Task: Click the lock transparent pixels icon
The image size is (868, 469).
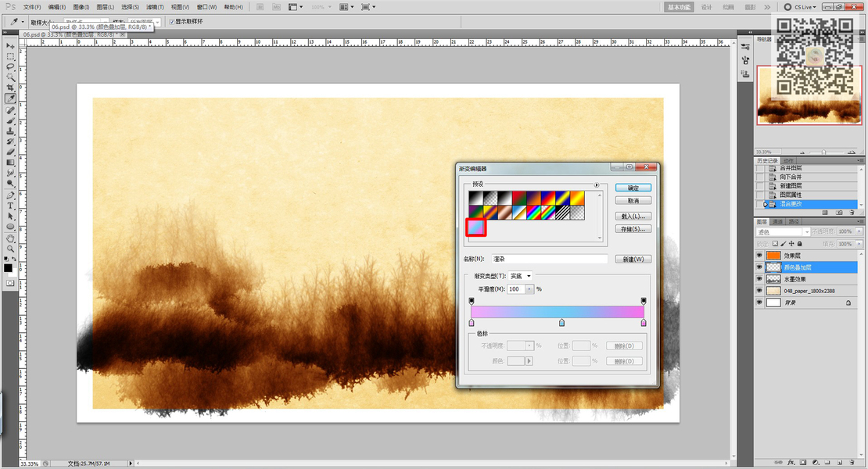Action: (775, 243)
